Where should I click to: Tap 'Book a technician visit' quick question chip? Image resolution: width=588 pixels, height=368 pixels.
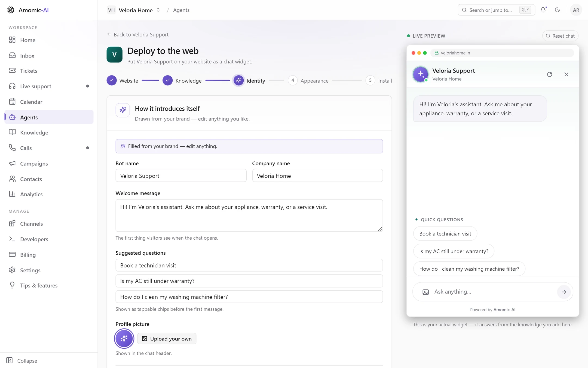tap(445, 234)
